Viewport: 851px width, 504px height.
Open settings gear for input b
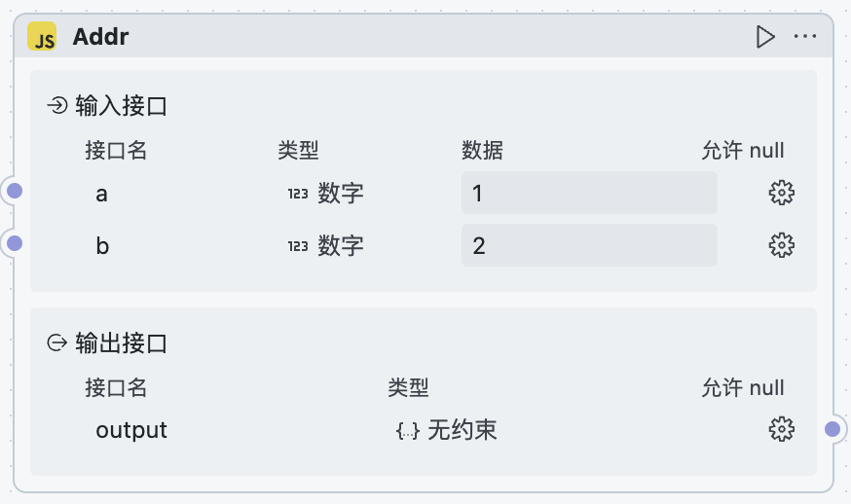(781, 245)
